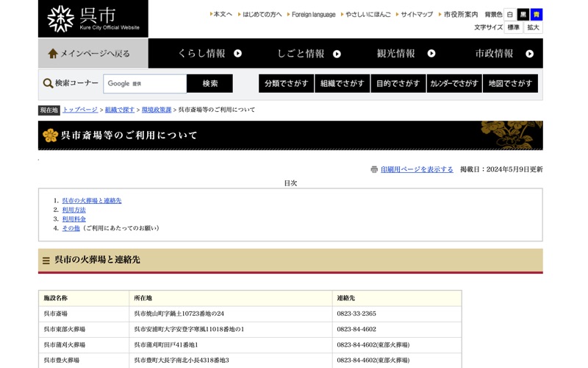Jump to その他 in contents list
The height and width of the screenshot is (368, 588).
click(x=71, y=228)
